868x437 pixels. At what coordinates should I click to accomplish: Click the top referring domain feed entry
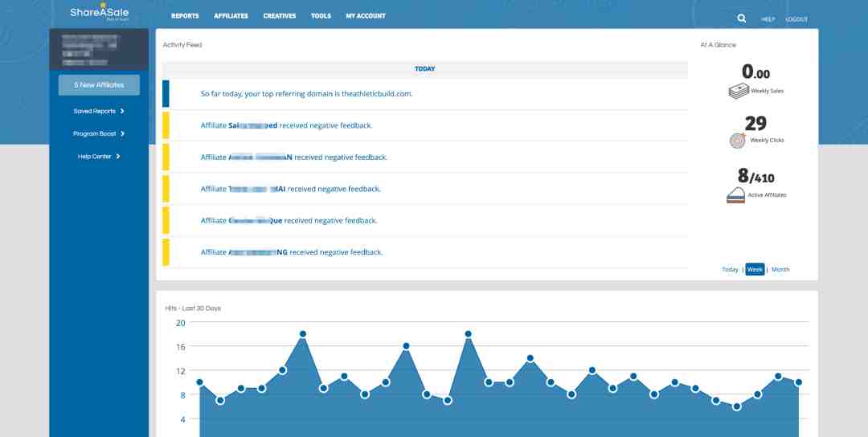(306, 94)
